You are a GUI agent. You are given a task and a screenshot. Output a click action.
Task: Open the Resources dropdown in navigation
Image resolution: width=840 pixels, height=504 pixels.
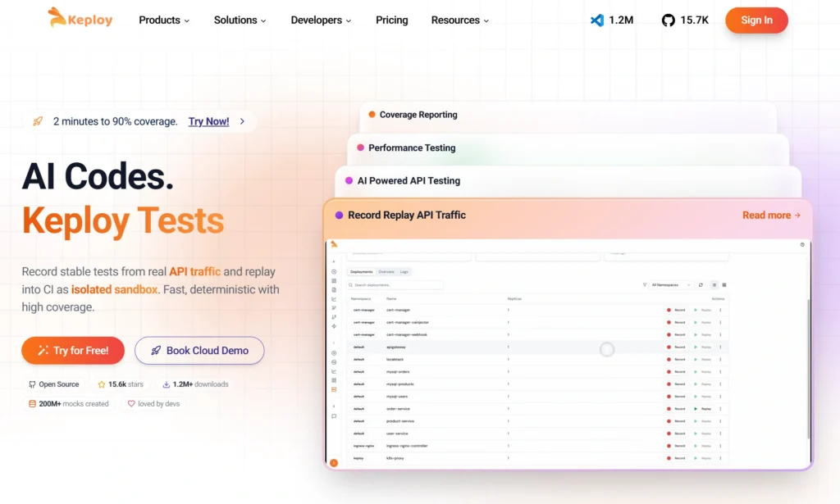459,20
